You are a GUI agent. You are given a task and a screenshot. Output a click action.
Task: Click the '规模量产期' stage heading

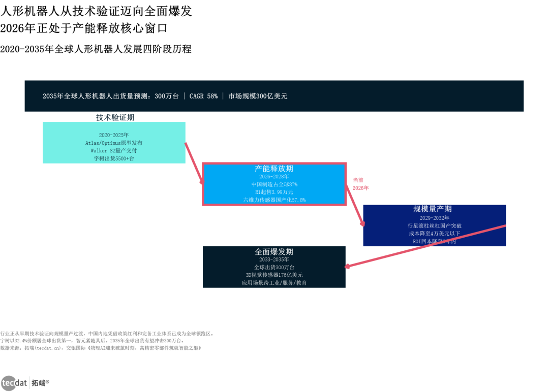point(433,209)
